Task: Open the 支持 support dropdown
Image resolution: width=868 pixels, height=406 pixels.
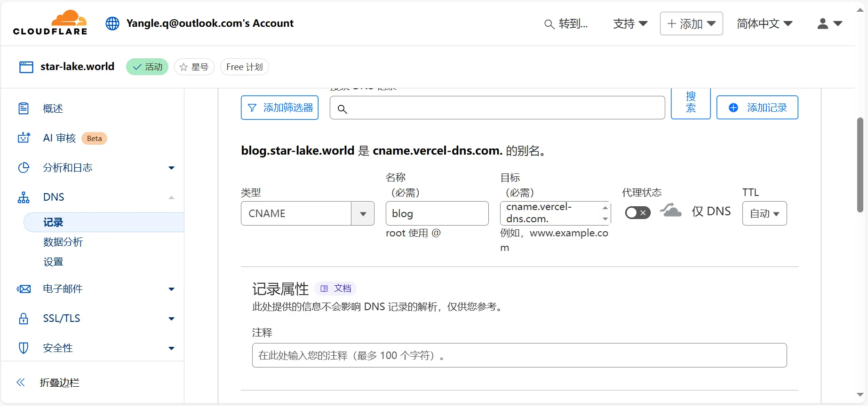Action: coord(630,23)
